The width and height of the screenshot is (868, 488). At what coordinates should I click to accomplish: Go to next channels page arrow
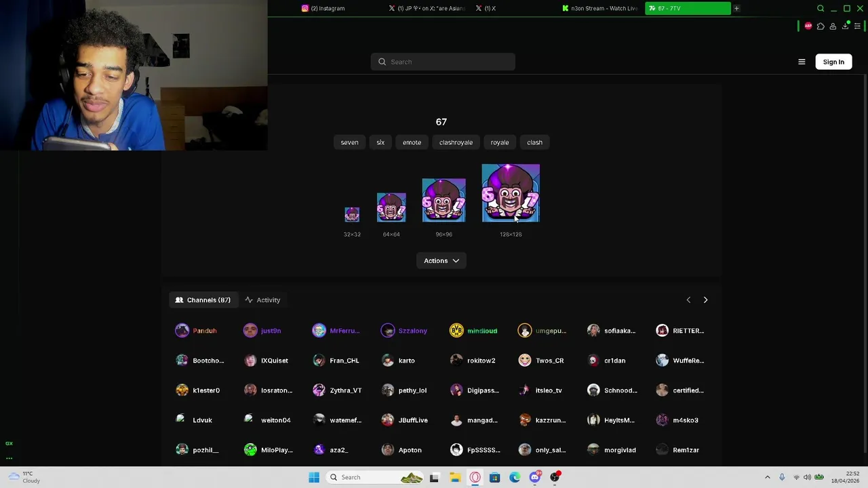tap(705, 300)
